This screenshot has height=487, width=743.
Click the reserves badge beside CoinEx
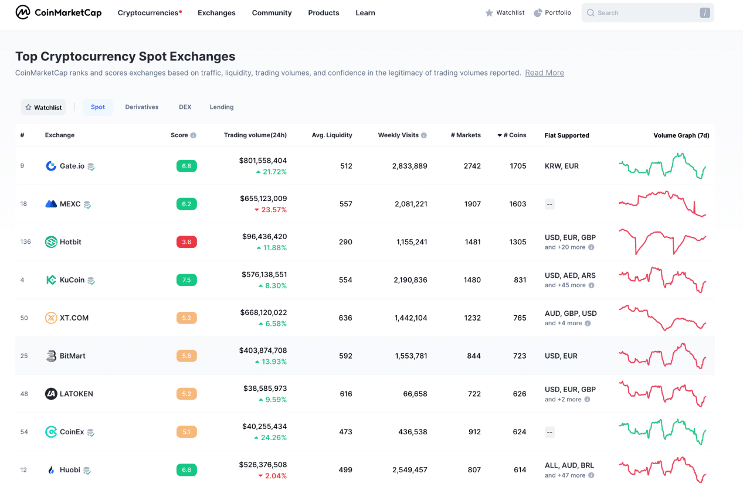[x=91, y=432]
